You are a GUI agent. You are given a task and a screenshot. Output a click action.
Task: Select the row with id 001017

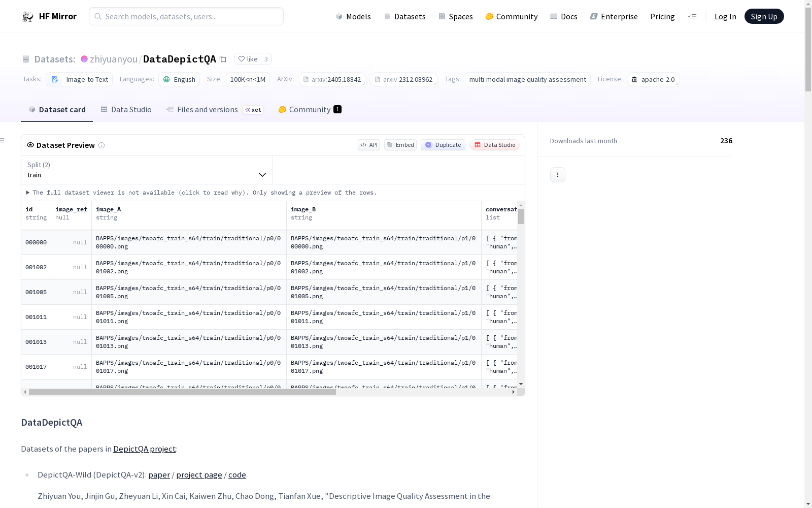pos(269,367)
